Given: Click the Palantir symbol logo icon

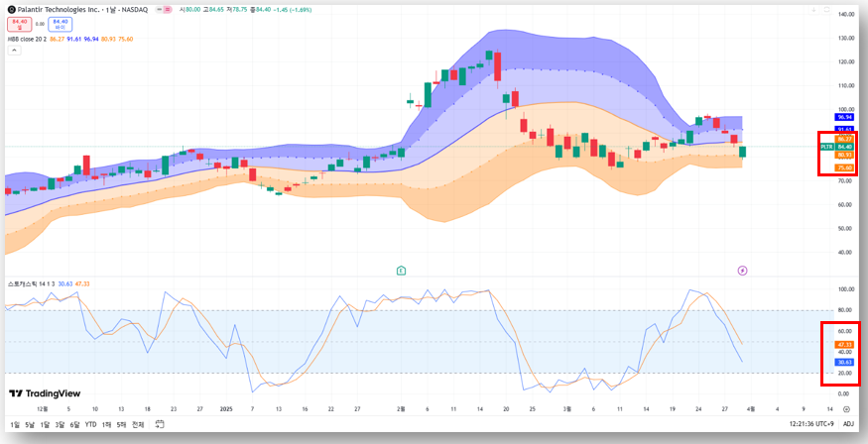Looking at the screenshot, I should [11, 10].
